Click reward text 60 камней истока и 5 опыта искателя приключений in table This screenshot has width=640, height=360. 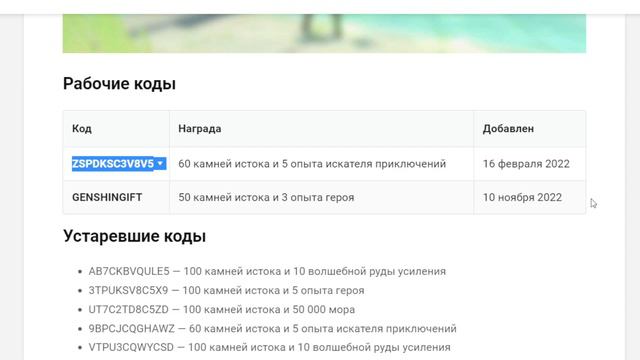coord(312,164)
